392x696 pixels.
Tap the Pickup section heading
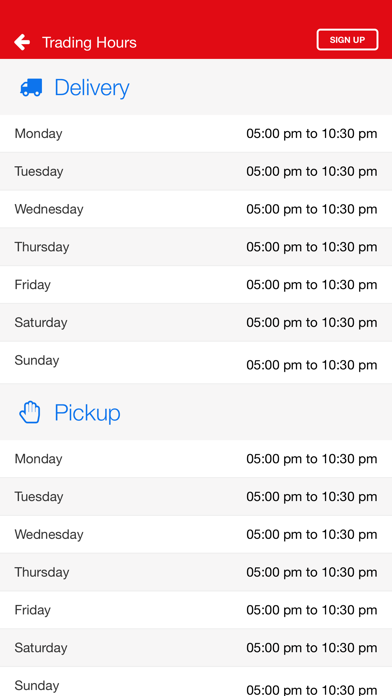[87, 413]
